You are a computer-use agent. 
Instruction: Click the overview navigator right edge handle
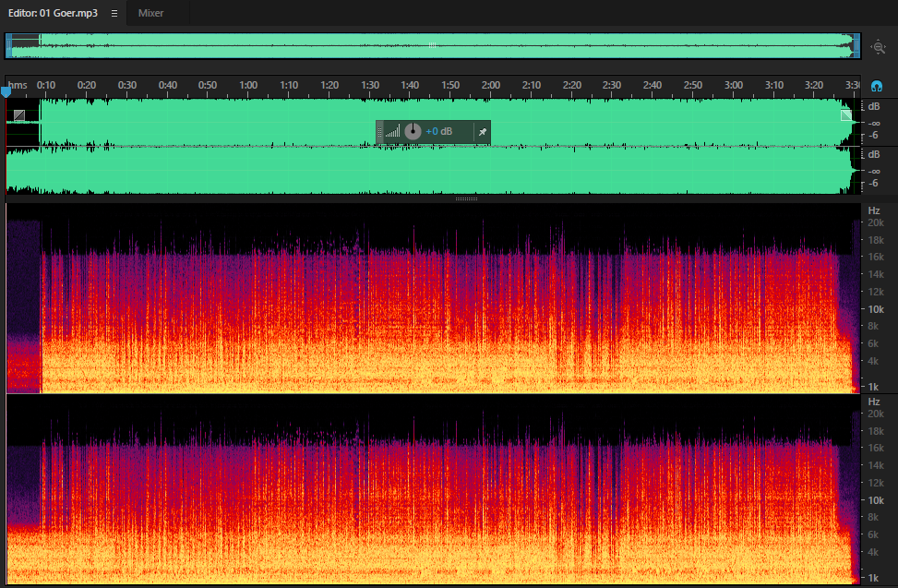point(856,46)
